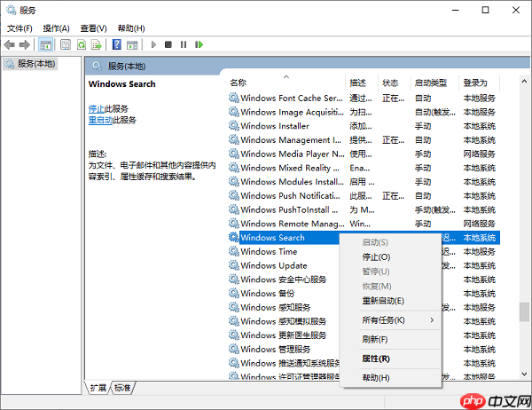Select 服务(本地) in the left tree
Viewport: 532px width, 410px height.
[31, 64]
